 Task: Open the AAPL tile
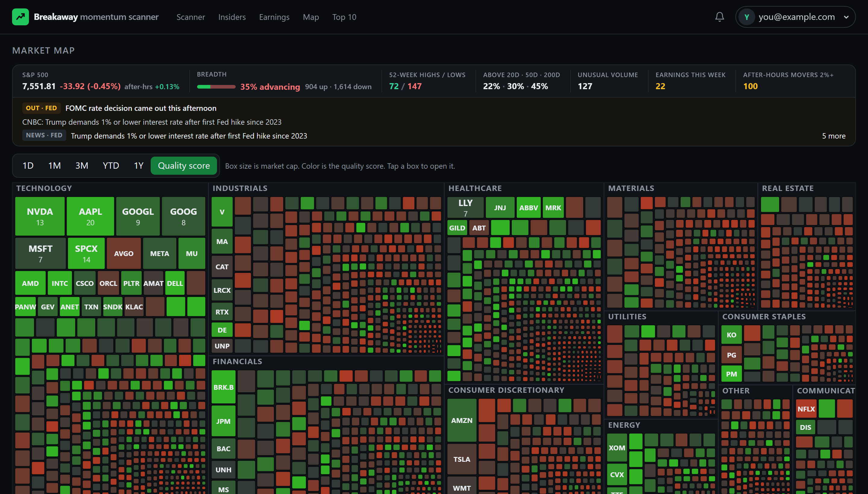coord(90,216)
